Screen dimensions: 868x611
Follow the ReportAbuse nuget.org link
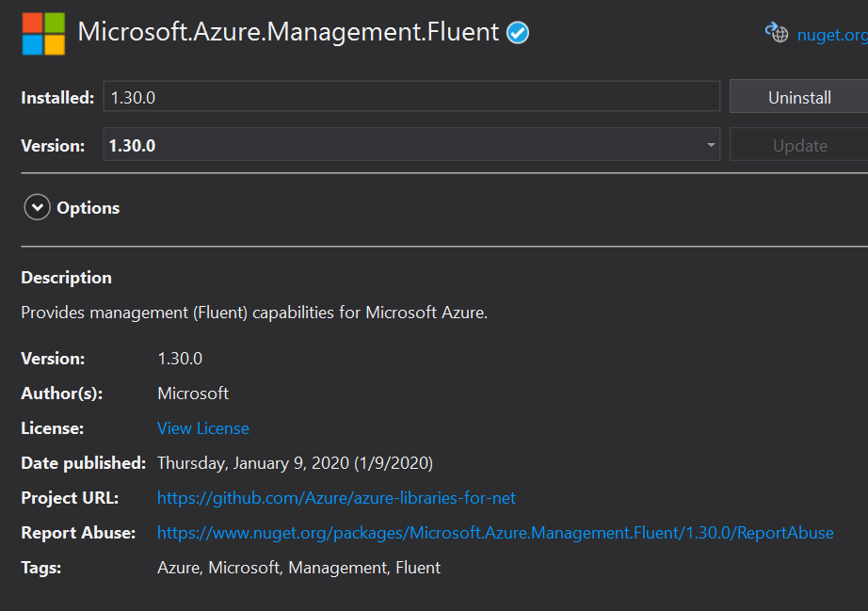pos(495,533)
